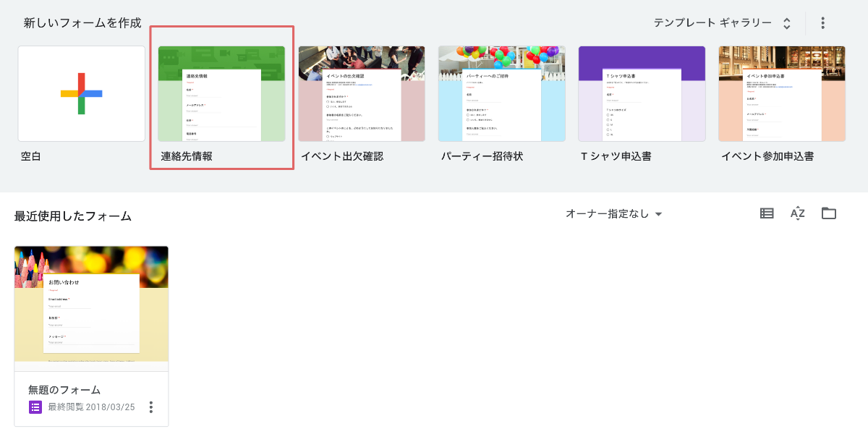Click the Tシャツ申込書 template label
This screenshot has width=868, height=442.
pos(616,156)
